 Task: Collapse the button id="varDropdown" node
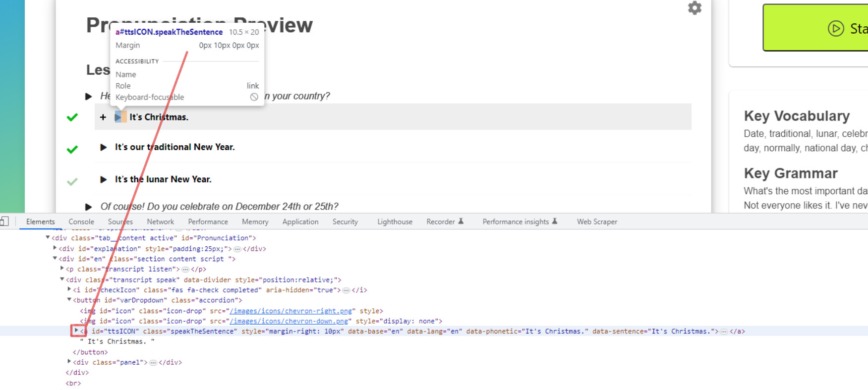[69, 300]
